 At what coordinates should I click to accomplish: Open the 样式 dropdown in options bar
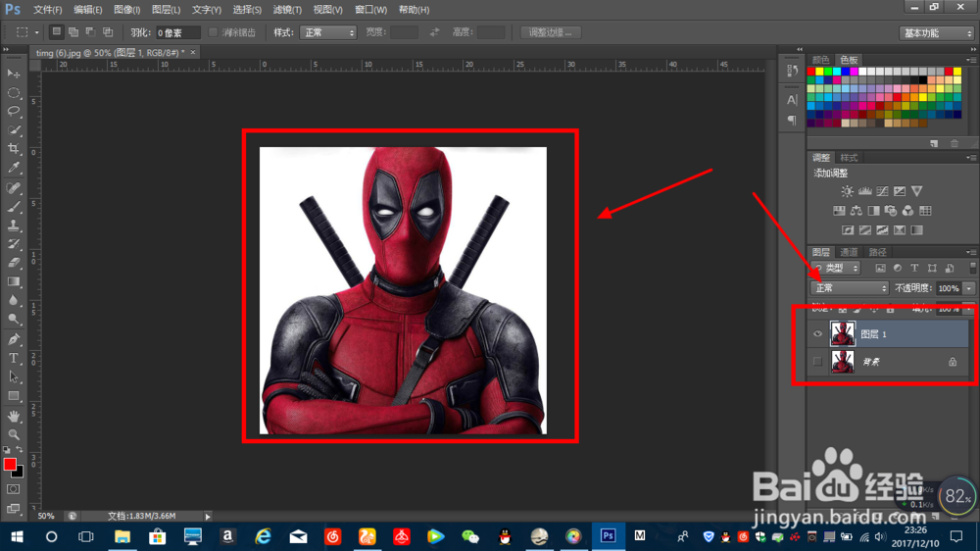point(328,32)
